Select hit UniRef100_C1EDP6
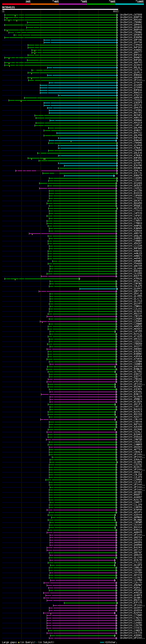 coord(131,178)
